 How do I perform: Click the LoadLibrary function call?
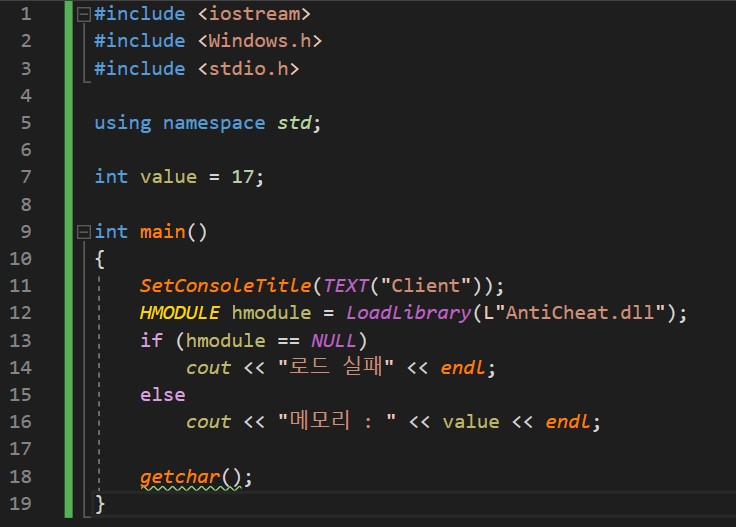[x=408, y=313]
